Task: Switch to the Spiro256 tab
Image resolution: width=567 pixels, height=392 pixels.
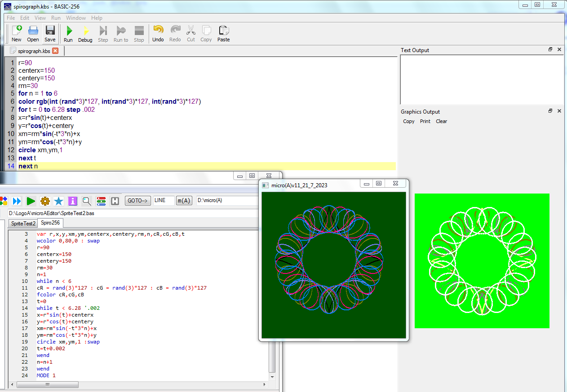Action: pyautogui.click(x=50, y=223)
